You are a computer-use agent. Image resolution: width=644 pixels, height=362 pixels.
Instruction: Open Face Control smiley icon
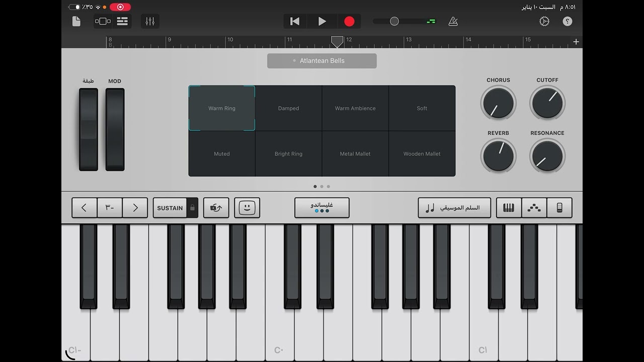coord(247,208)
